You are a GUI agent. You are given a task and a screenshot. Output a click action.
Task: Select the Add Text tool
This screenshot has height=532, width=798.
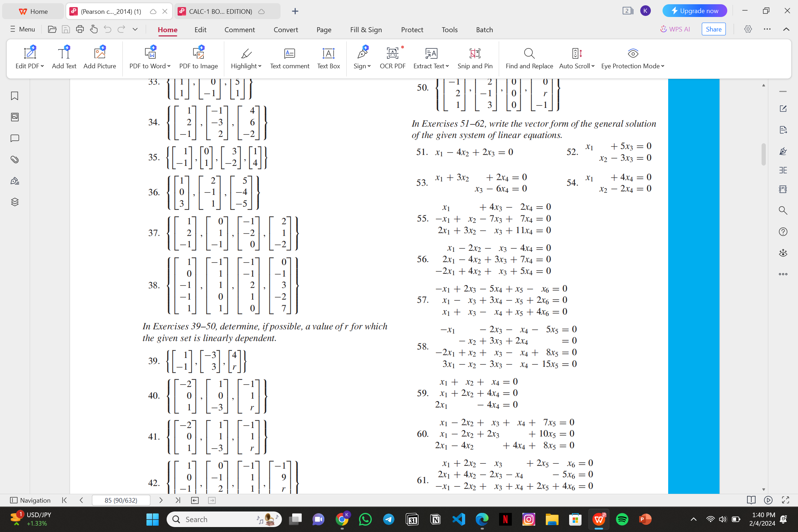coord(64,58)
